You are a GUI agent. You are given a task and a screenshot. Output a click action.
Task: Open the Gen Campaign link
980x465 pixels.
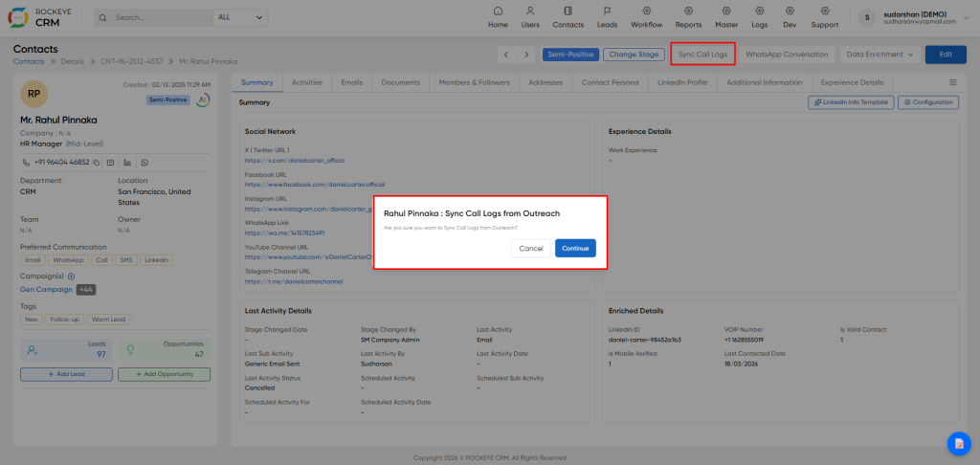46,289
